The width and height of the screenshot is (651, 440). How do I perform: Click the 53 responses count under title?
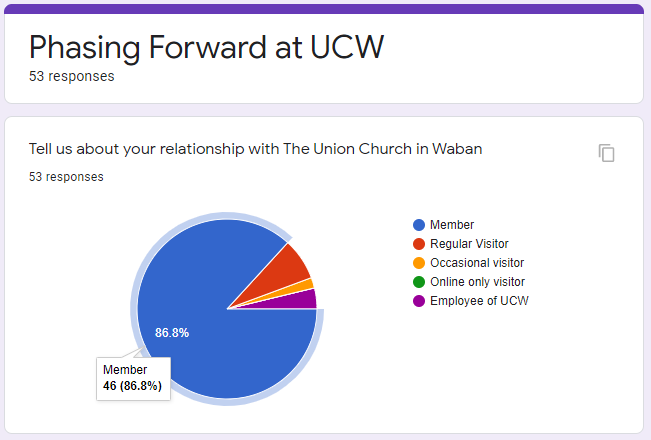(71, 76)
